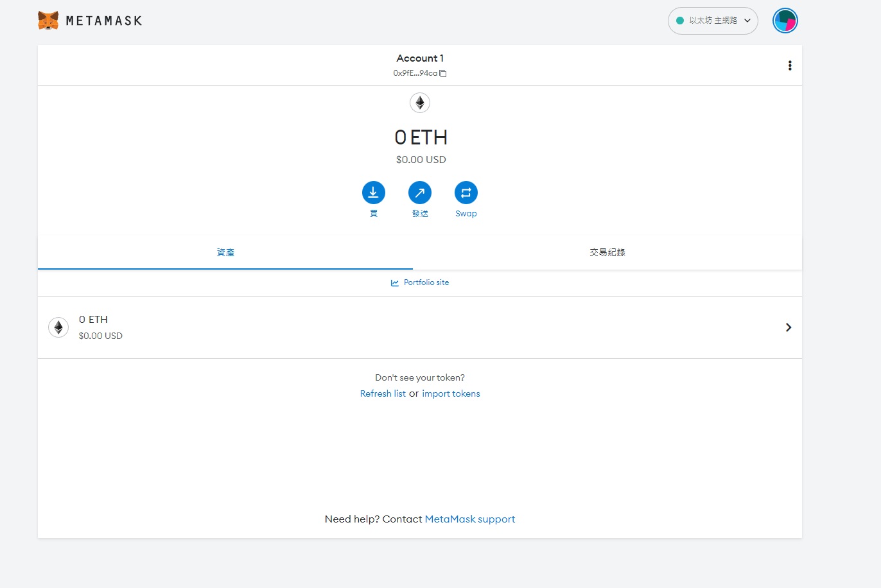Click the Send (發送) arrow button
The height and width of the screenshot is (588, 881).
(x=420, y=193)
